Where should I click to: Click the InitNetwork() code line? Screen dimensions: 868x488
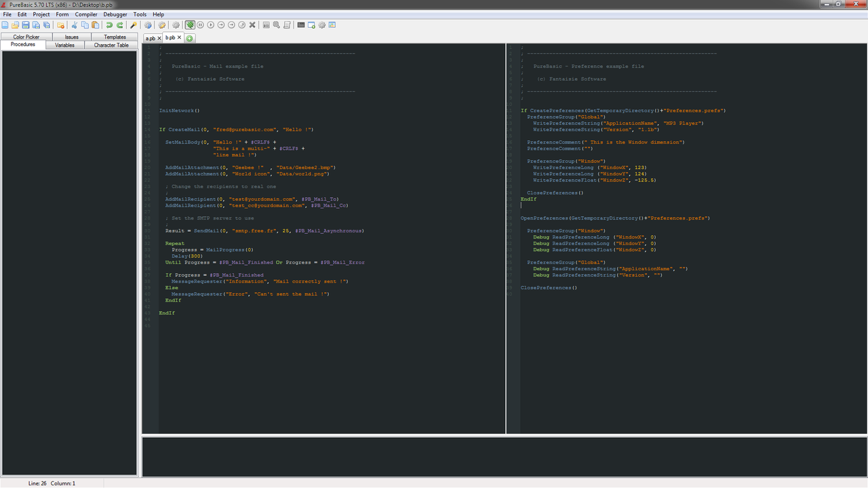(x=180, y=110)
